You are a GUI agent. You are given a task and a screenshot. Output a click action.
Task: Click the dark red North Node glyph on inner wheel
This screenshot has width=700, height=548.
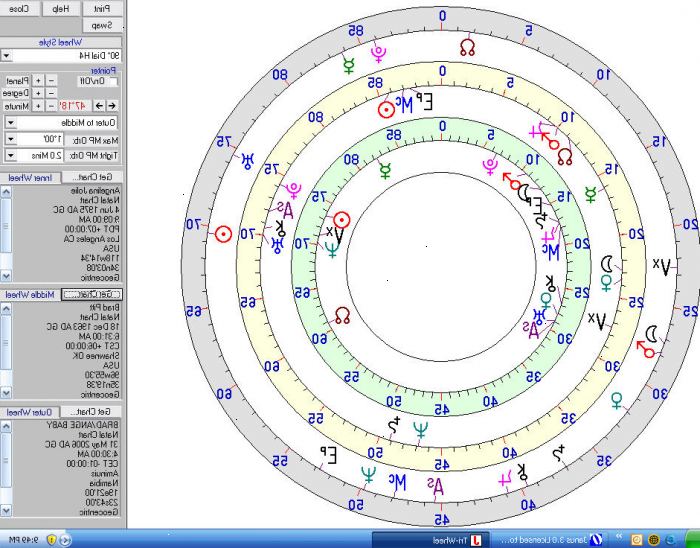click(x=342, y=316)
